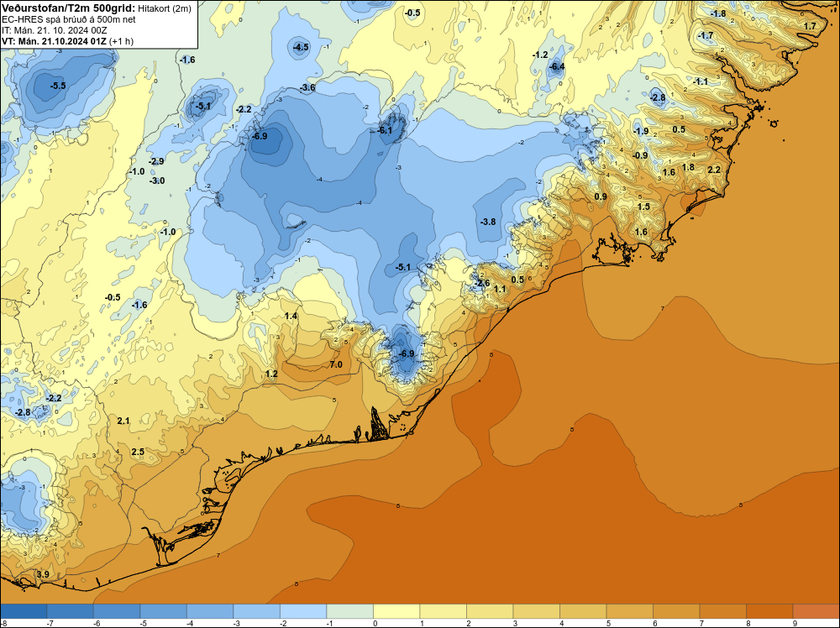The height and width of the screenshot is (628, 840).
Task: Select the 2.5 temperature label
Action: [138, 452]
